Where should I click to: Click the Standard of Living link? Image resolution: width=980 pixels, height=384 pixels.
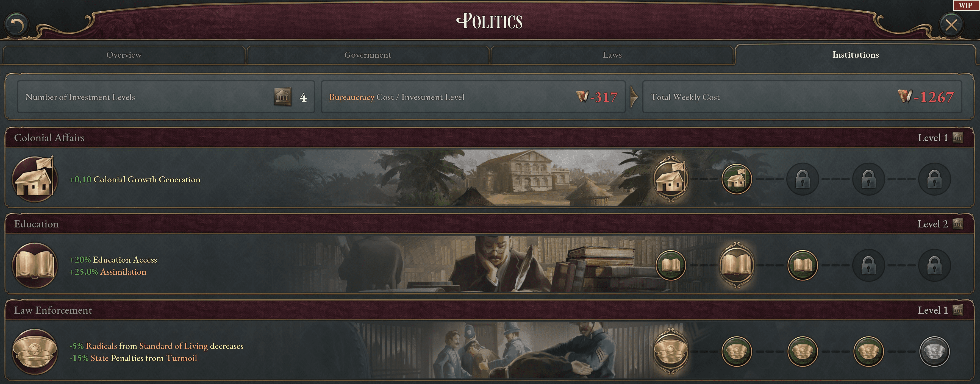tap(173, 346)
